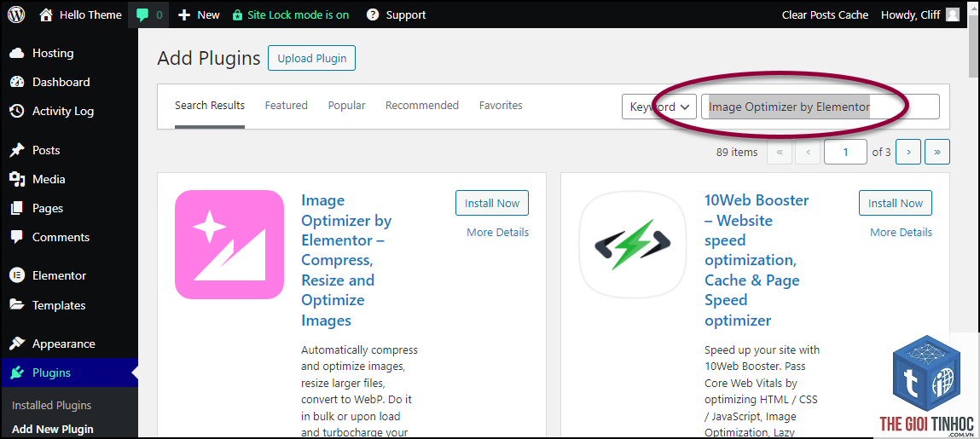Open Image Optimizer by Elementor title link
The height and width of the screenshot is (439, 980).
pyautogui.click(x=346, y=260)
